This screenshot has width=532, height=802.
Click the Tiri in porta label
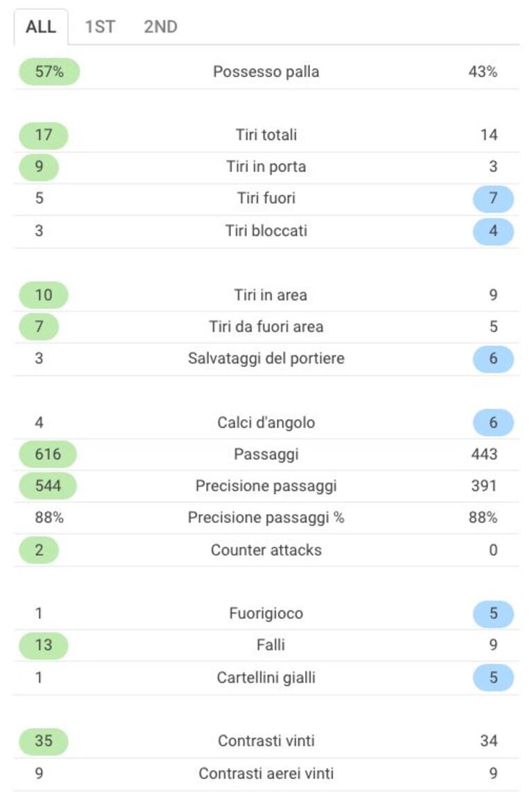coord(266,167)
